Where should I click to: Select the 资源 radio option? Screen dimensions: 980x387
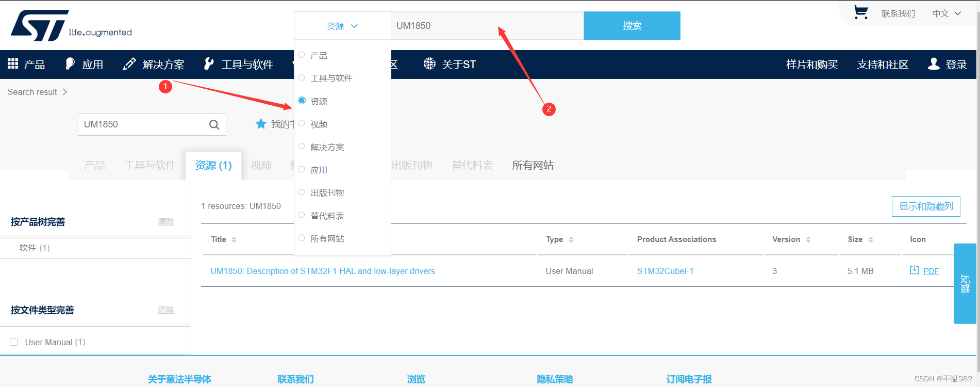pyautogui.click(x=302, y=100)
